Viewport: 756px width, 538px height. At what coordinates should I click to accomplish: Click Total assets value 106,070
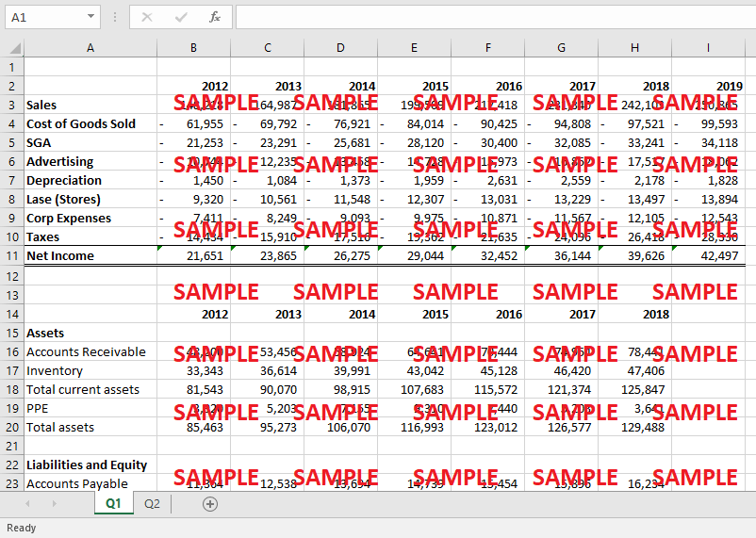(x=340, y=428)
